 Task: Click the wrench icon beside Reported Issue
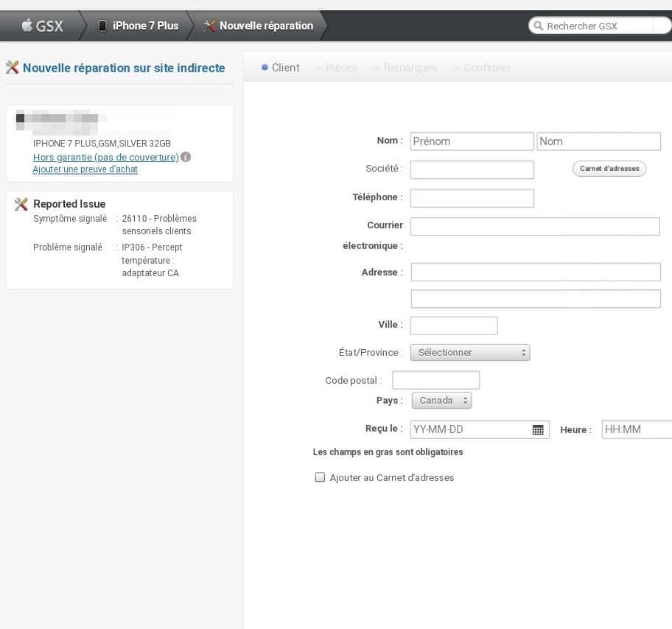[x=21, y=204]
